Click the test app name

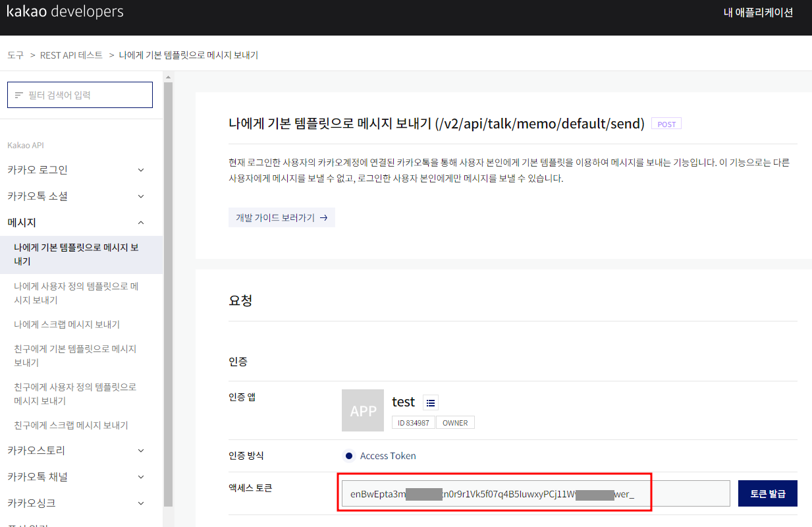[404, 402]
